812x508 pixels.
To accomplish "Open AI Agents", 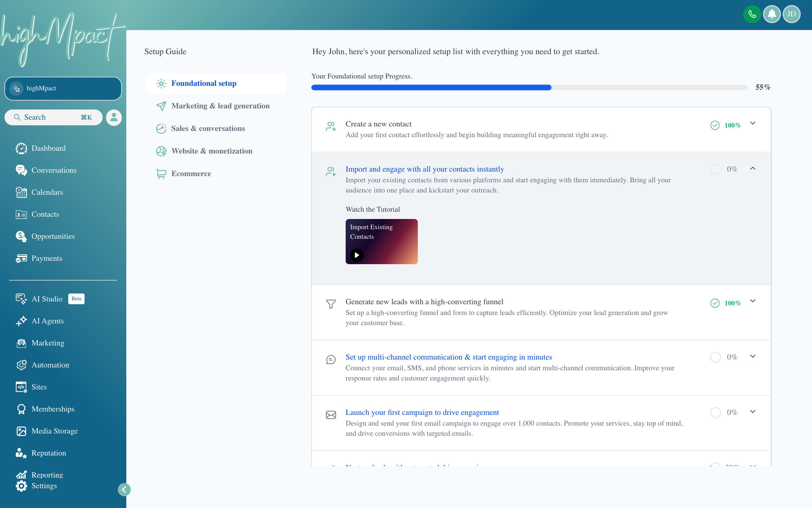I will [39, 321].
